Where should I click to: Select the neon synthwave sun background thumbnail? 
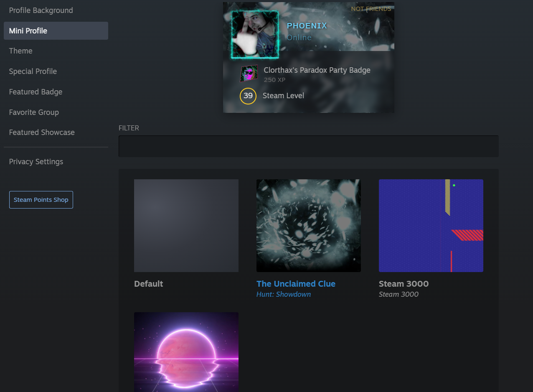point(186,352)
